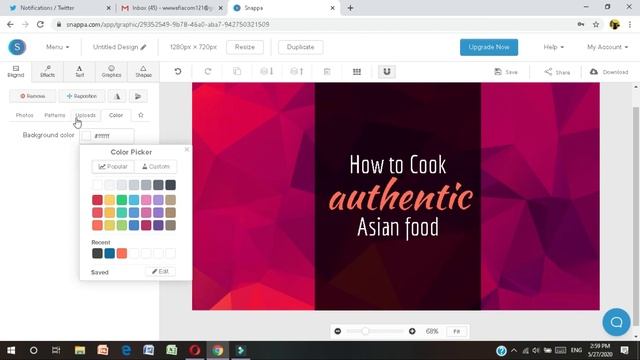Viewport: 640px width, 360px height.
Task: Open the favorites star tab
Action: (x=141, y=115)
